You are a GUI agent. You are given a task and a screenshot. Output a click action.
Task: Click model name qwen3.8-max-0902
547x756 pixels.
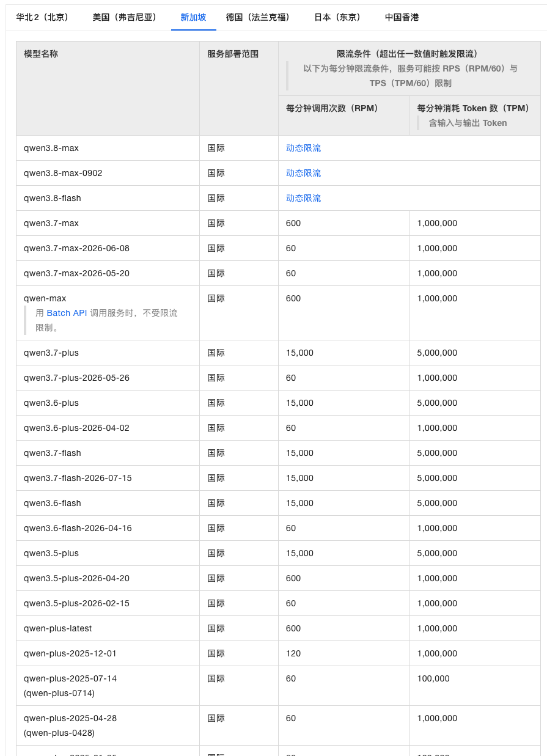63,173
